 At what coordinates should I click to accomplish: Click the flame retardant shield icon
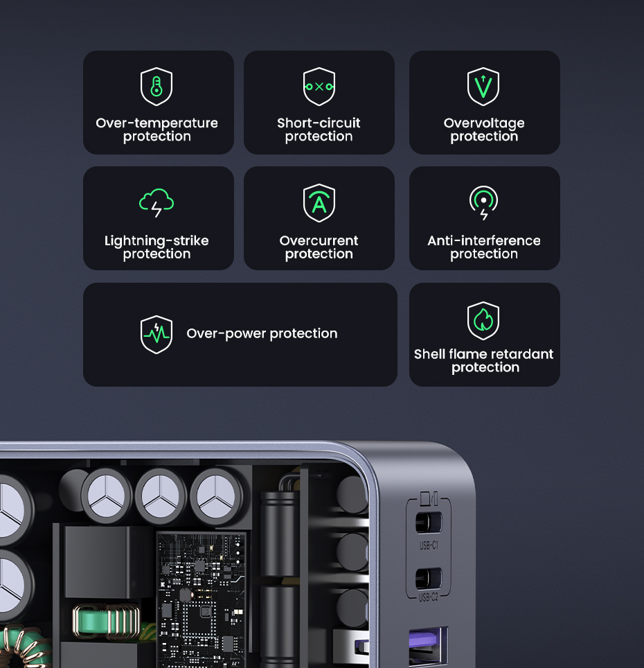(483, 321)
